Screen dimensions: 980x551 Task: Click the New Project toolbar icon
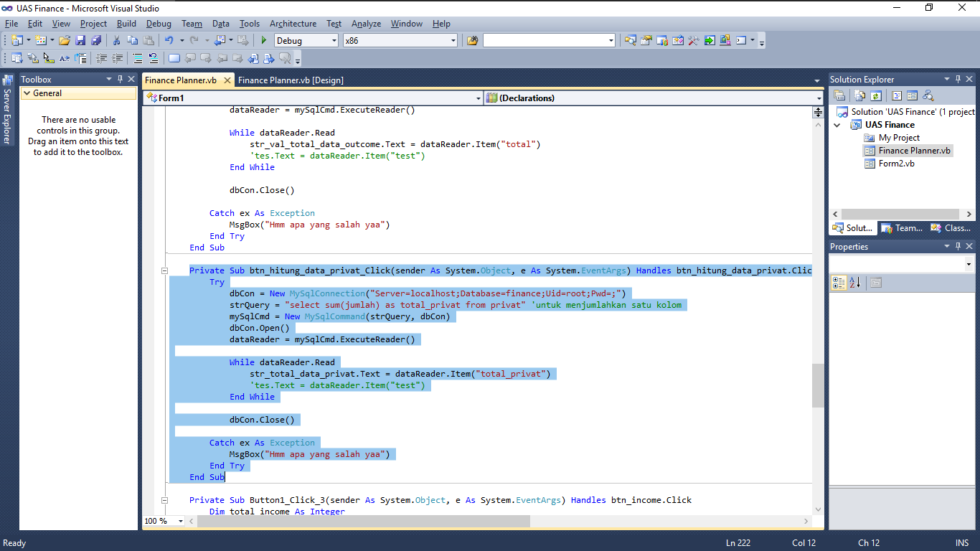pos(17,40)
